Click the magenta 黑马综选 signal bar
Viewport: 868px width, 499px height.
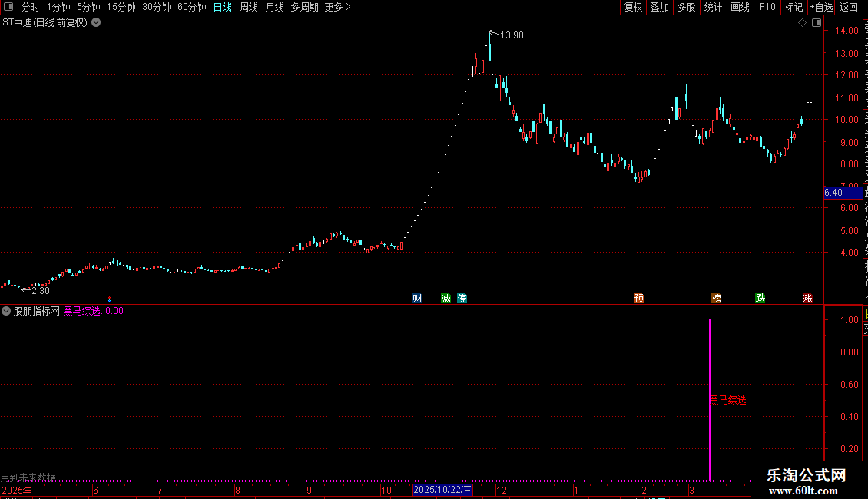[711, 400]
